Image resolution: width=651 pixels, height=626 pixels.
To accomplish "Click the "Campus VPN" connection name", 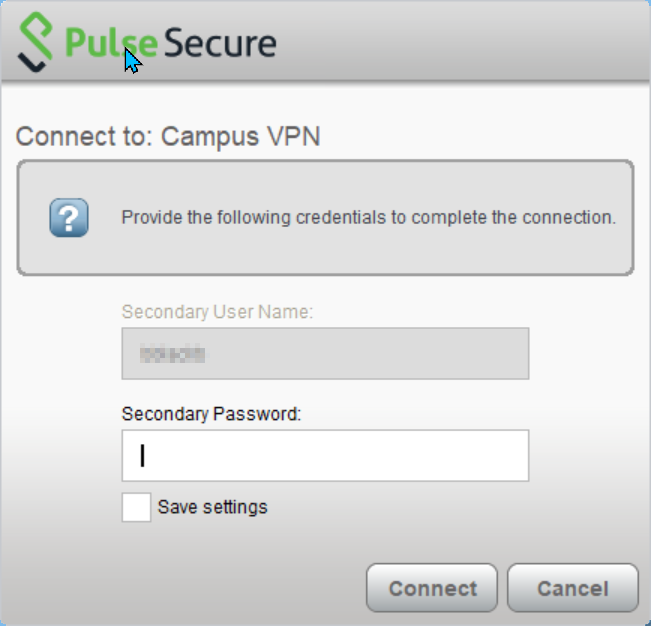I will (x=241, y=137).
